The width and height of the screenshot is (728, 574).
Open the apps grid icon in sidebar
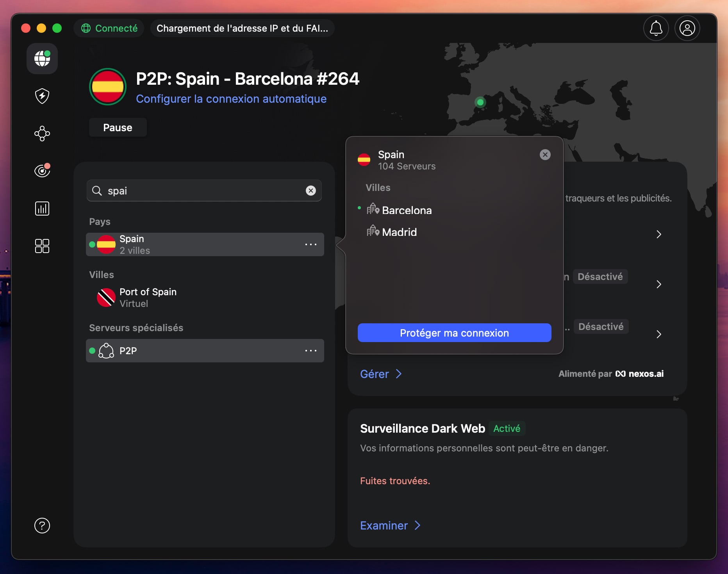point(42,246)
